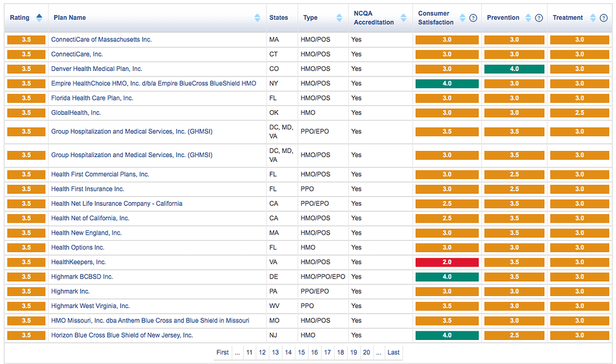
Task: Click Consumer Satisfaction sort arrows
Action: [463, 18]
